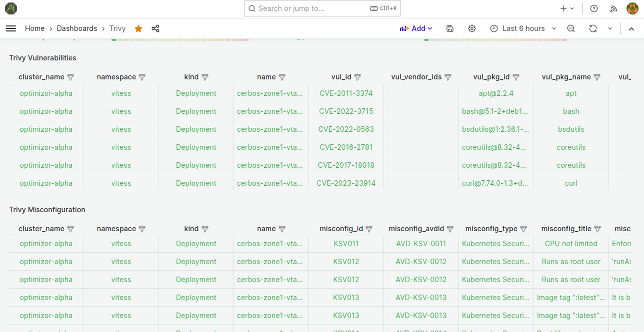This screenshot has width=644, height=332.
Task: Sort by misconfig_title column header
Action: 566,229
